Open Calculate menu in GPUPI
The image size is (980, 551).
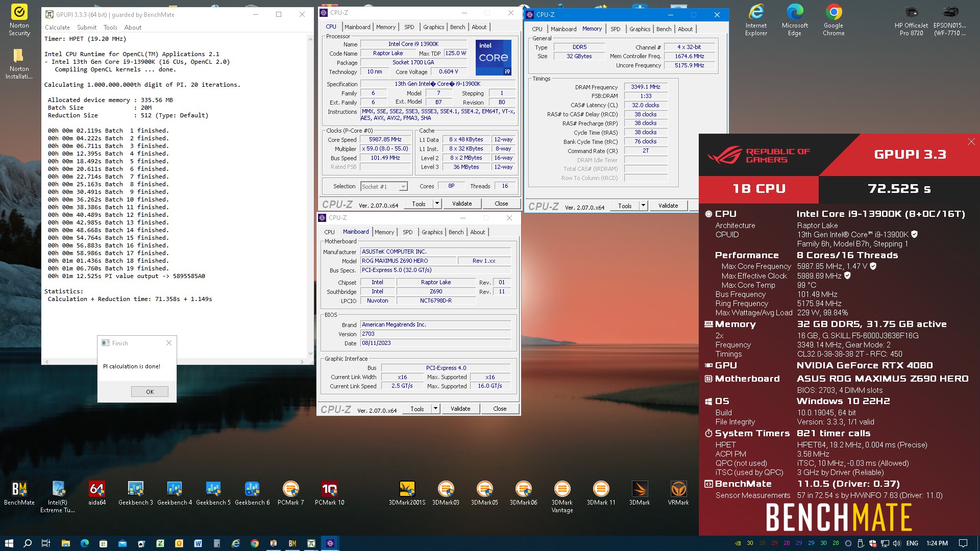point(57,28)
